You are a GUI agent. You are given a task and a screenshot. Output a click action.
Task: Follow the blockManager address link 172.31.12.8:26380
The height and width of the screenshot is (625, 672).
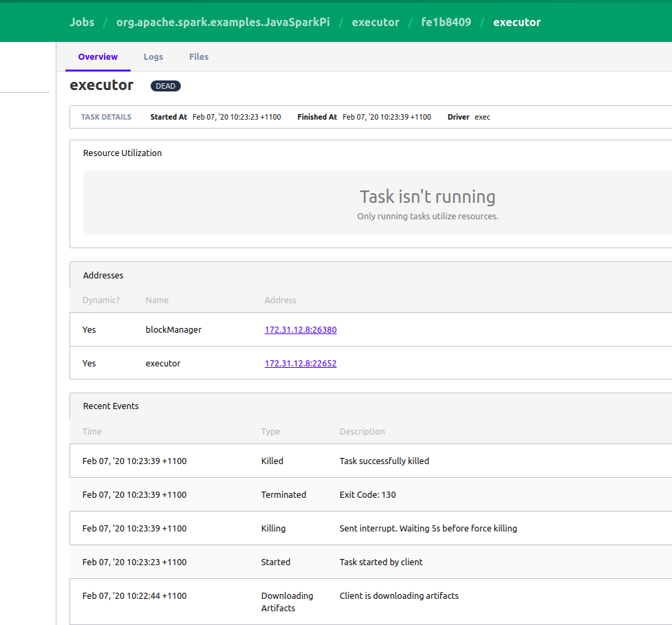[x=300, y=329]
